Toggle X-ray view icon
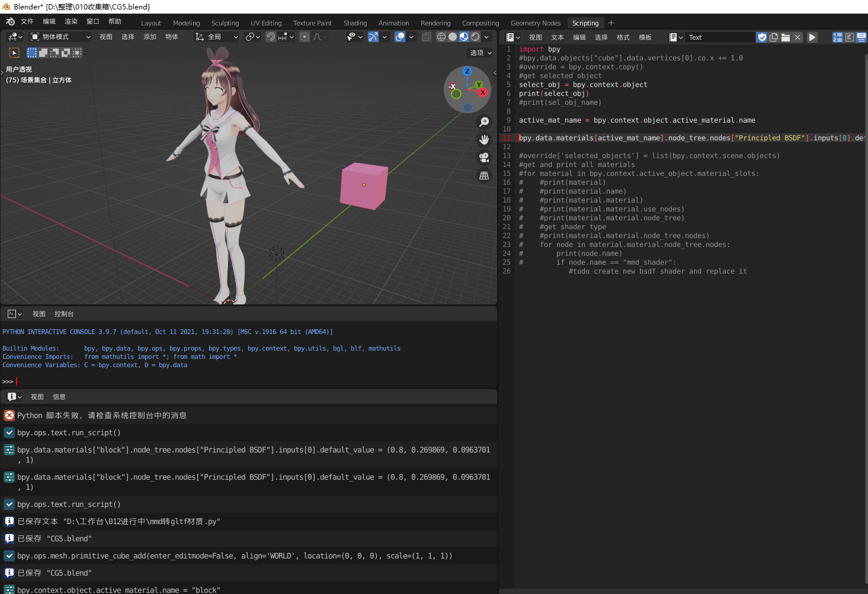Screen dimensions: 868x594 pos(427,37)
